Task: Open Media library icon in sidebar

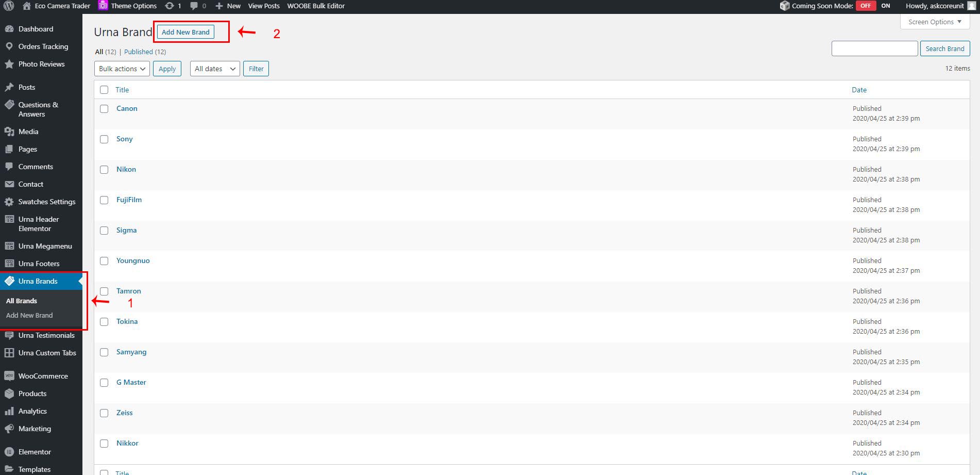Action: pos(9,132)
